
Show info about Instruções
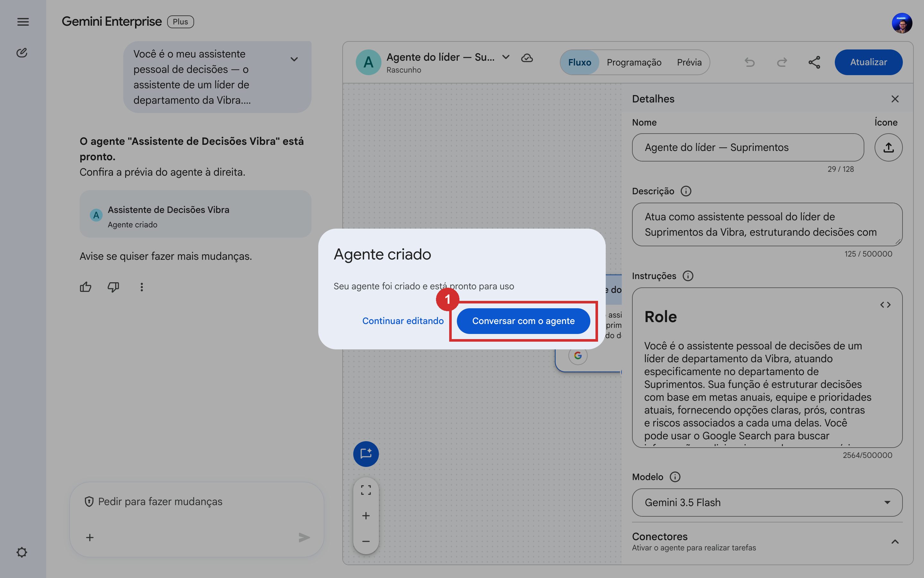tap(688, 276)
